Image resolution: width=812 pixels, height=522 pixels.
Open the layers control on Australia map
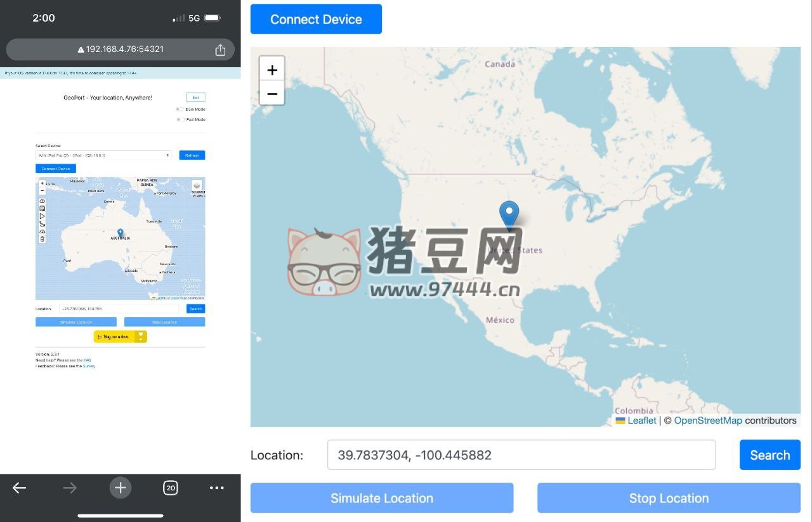click(197, 185)
